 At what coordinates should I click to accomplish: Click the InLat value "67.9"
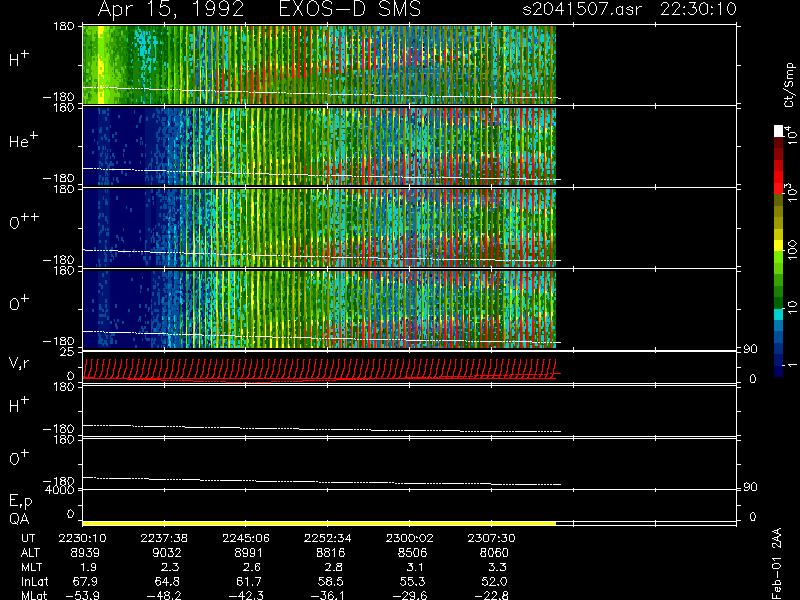(x=85, y=581)
